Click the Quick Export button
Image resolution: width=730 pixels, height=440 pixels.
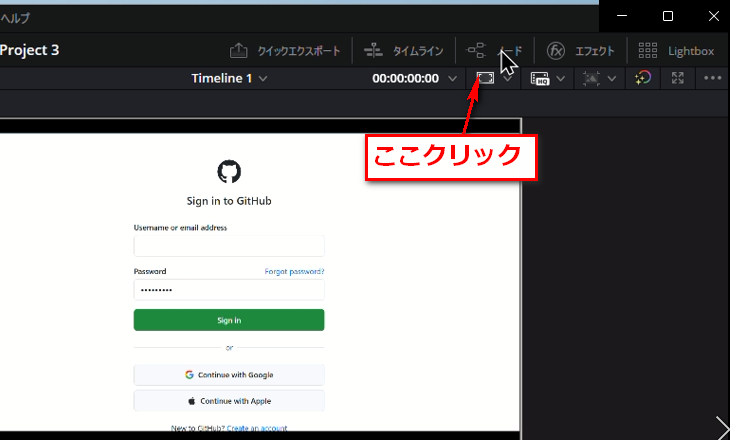point(285,50)
